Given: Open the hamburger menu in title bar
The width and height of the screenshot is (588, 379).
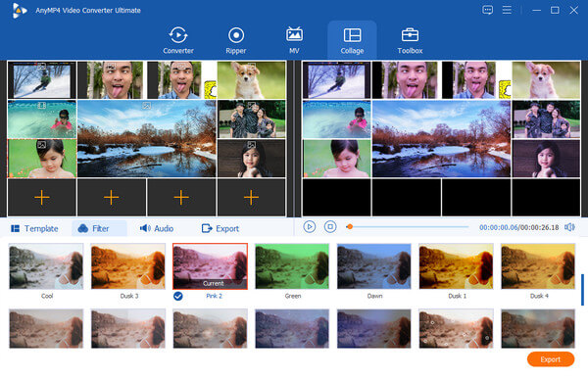Looking at the screenshot, I should pyautogui.click(x=507, y=10).
